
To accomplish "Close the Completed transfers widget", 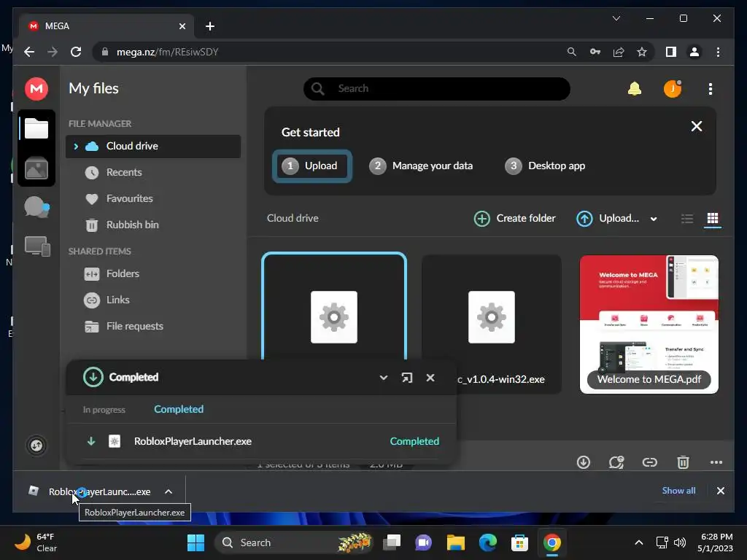I will (430, 378).
